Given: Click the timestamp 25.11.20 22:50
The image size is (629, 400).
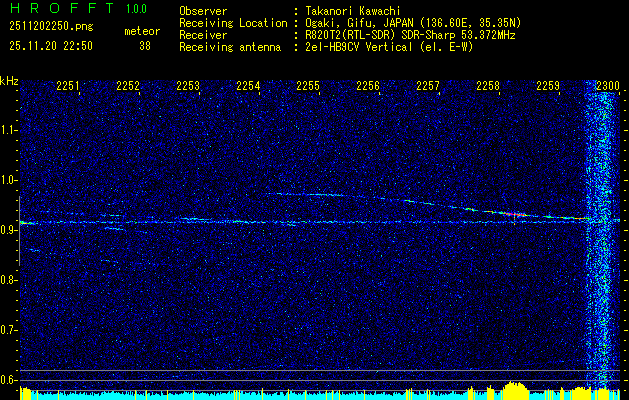Looking at the screenshot, I should click(51, 46).
